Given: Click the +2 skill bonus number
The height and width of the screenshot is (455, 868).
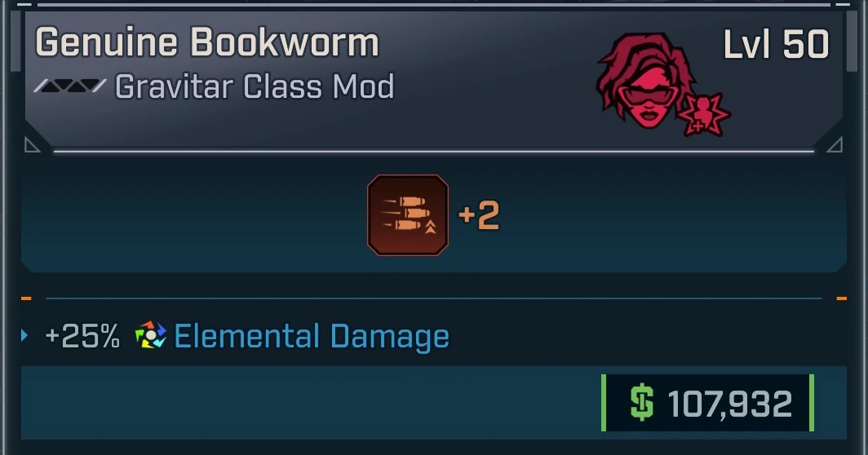Looking at the screenshot, I should pyautogui.click(x=480, y=215).
